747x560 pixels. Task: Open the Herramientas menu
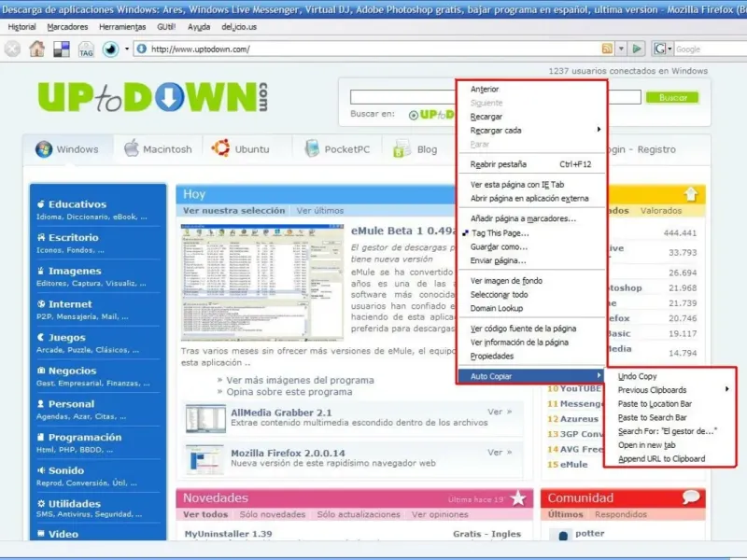click(x=122, y=27)
